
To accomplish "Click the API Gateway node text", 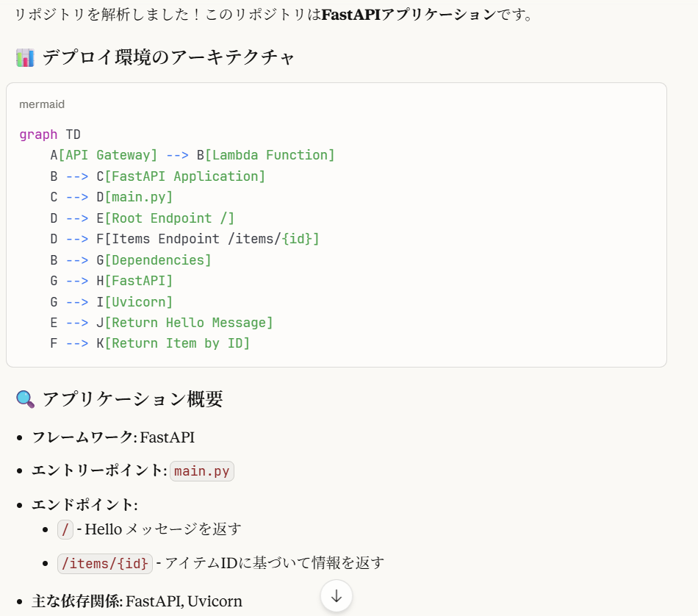I will click(x=108, y=155).
